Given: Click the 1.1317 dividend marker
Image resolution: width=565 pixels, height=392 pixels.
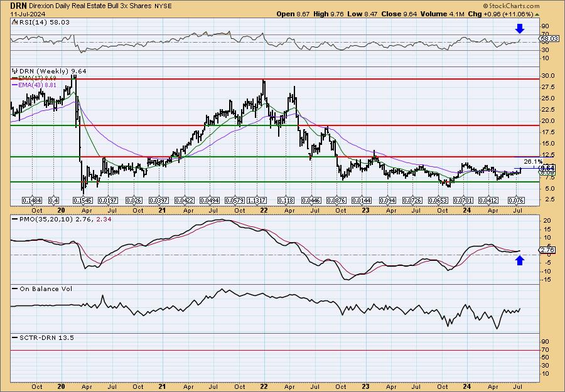Looking at the screenshot, I should [257, 200].
